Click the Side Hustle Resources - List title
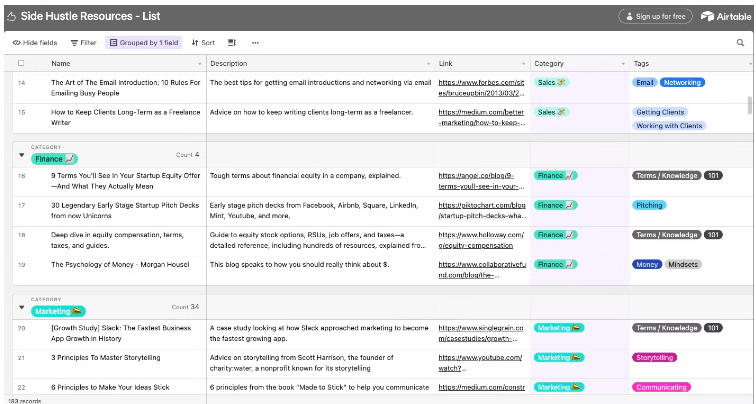The height and width of the screenshot is (404, 756). (90, 16)
